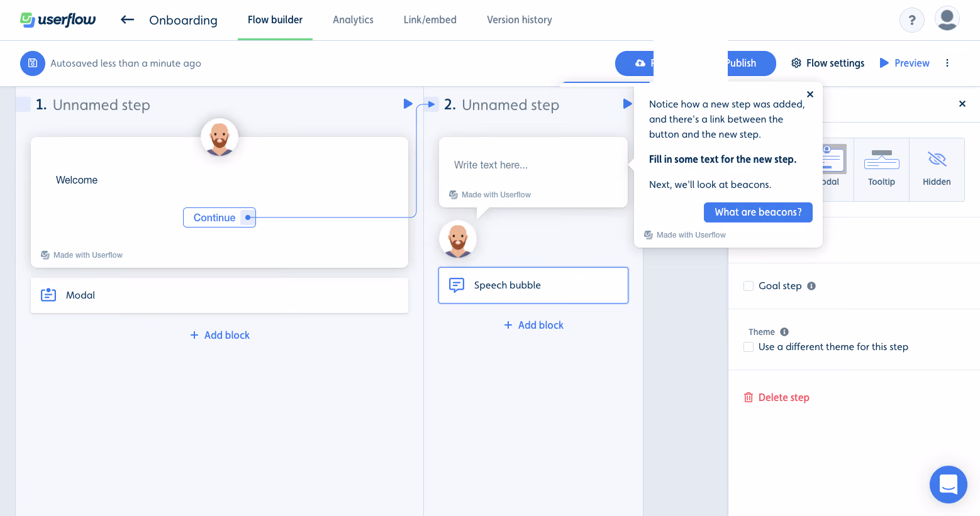Click Made with Userflow in step 1
The width and height of the screenshot is (980, 516).
[x=82, y=255]
